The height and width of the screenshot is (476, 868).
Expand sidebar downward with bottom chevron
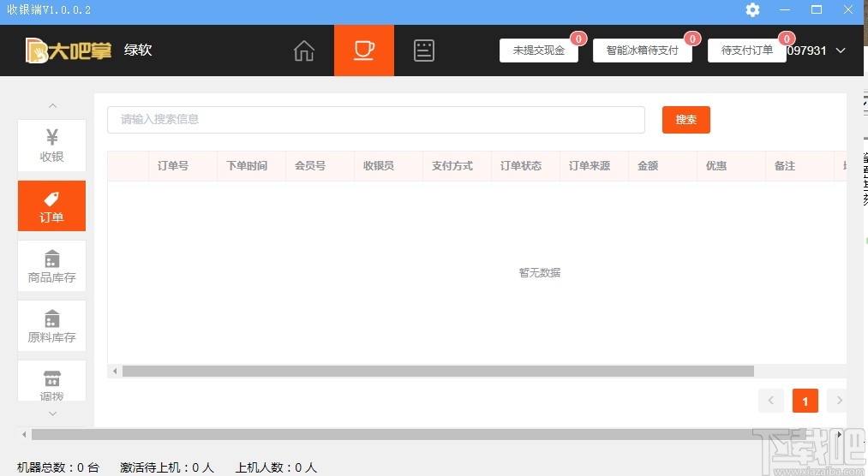click(52, 414)
